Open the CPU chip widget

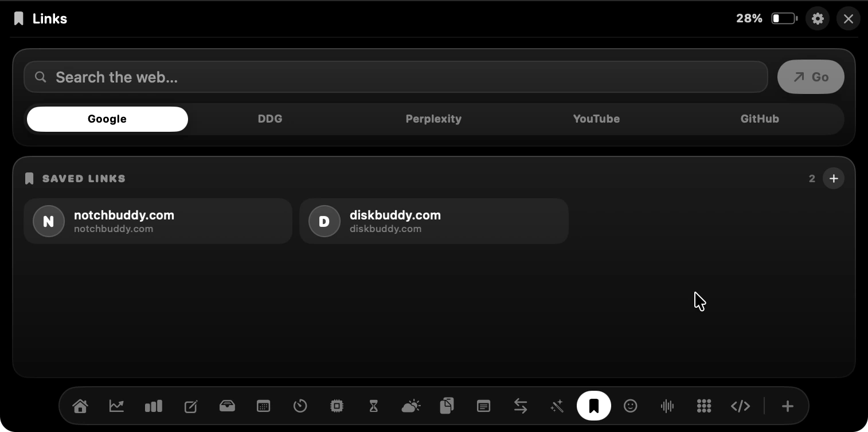coord(337,406)
